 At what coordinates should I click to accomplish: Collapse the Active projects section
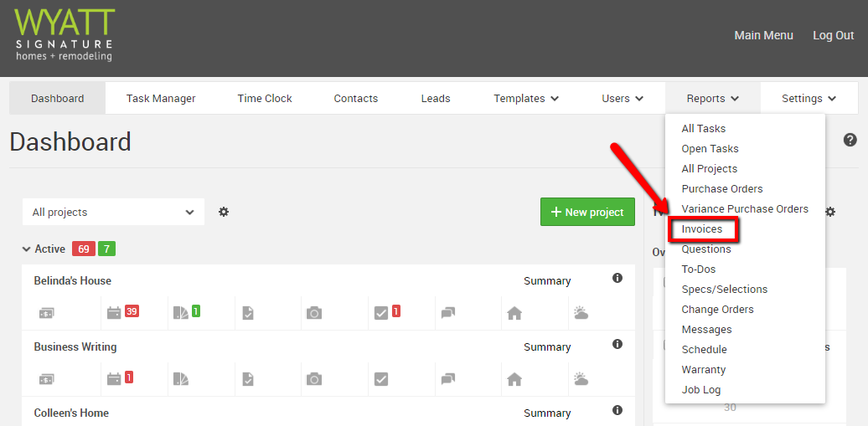pyautogui.click(x=28, y=249)
